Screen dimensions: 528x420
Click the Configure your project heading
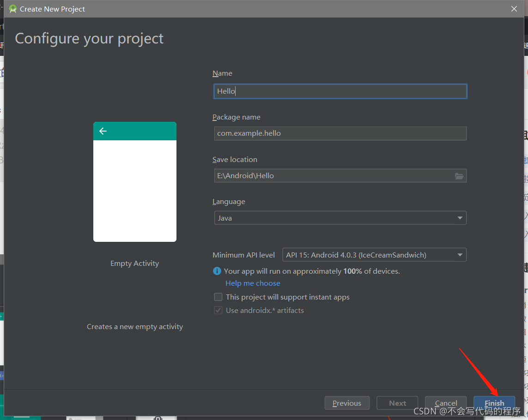[89, 39]
